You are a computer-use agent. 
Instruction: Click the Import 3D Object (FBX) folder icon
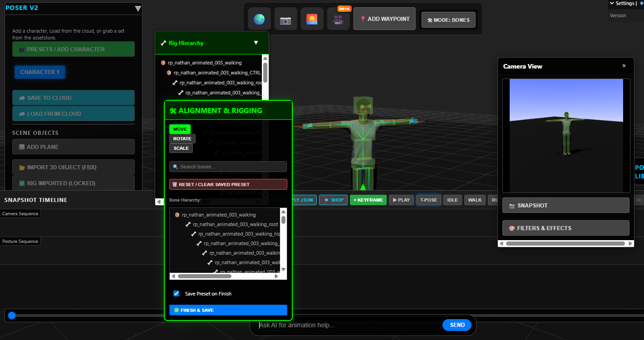[x=73, y=167]
